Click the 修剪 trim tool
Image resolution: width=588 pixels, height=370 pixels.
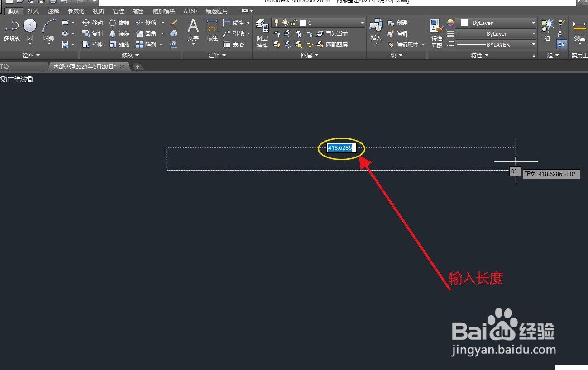(x=146, y=23)
